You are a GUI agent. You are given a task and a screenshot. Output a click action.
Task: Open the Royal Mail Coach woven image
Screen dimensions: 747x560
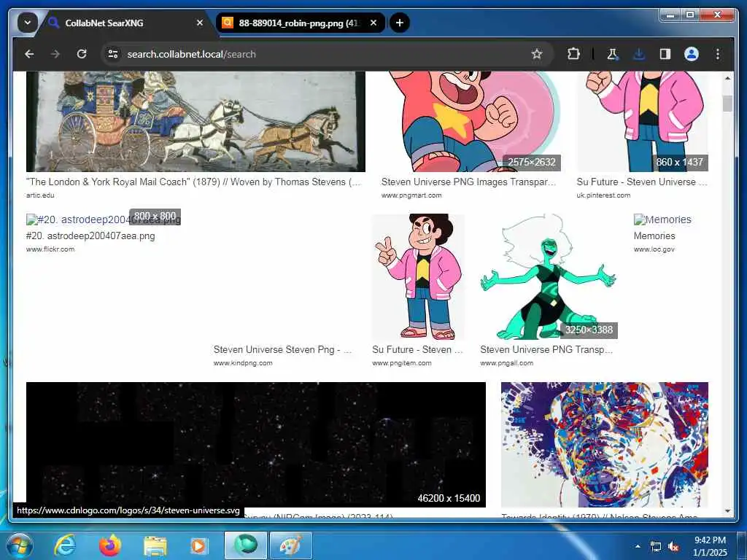[x=196, y=122]
